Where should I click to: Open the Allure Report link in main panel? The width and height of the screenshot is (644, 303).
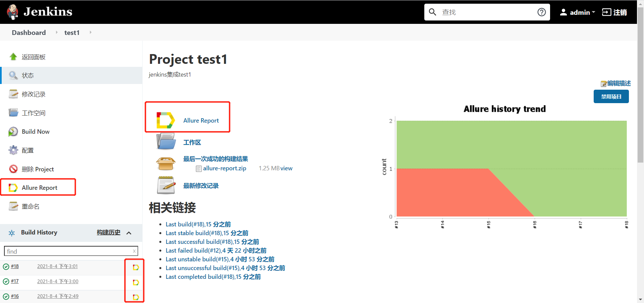(201, 121)
